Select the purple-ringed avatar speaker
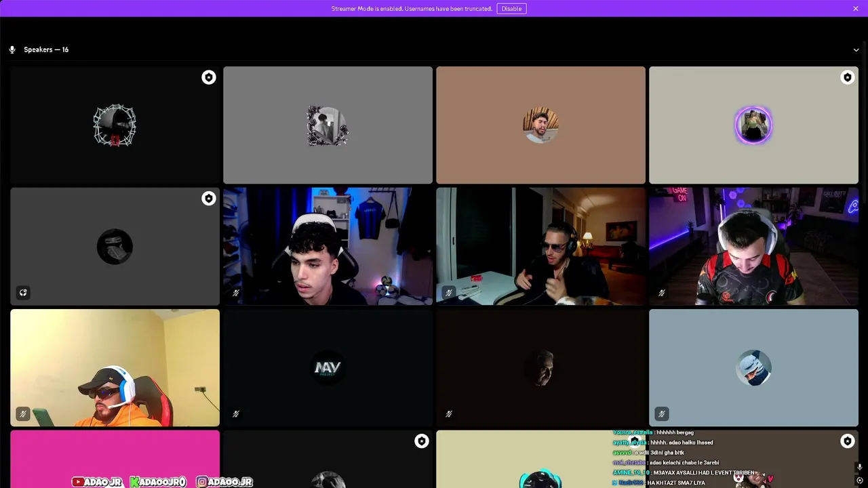Image resolution: width=868 pixels, height=488 pixels. coord(753,125)
